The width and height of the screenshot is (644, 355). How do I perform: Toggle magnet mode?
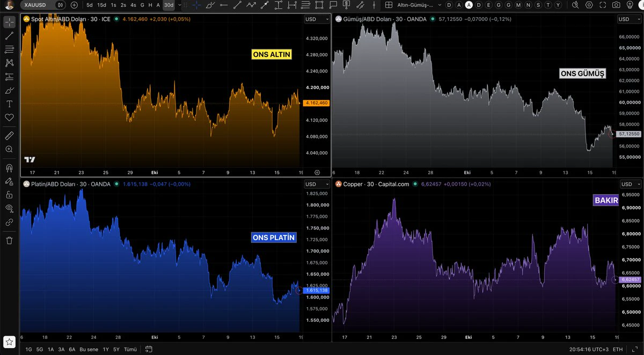pyautogui.click(x=9, y=167)
